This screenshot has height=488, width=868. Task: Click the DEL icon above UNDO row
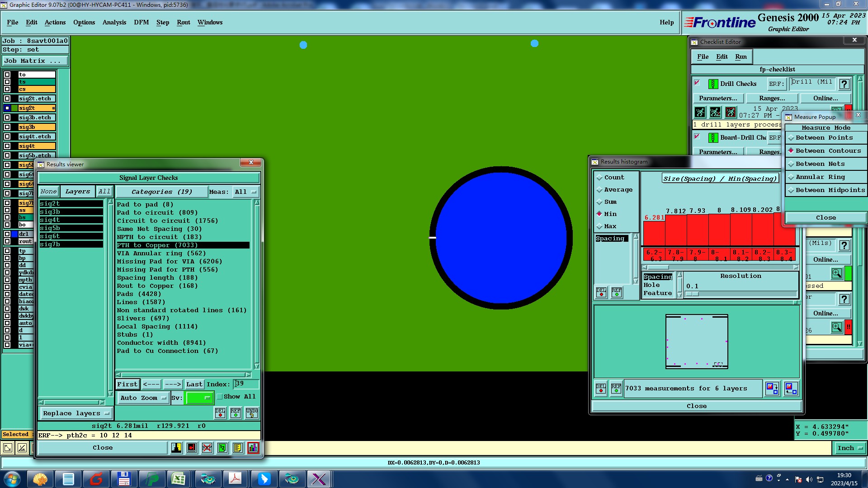pyautogui.click(x=220, y=413)
